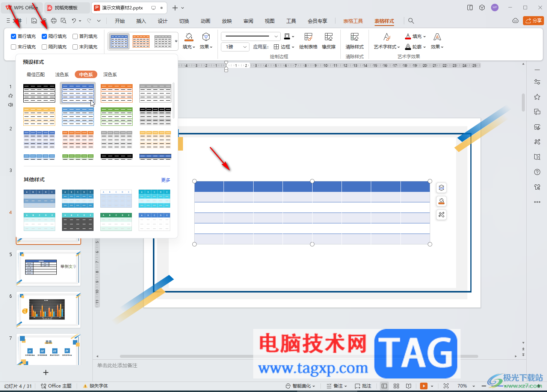Image resolution: width=547 pixels, height=392 pixels.
Task: Open Print Preview from the quick toolbar
Action: (x=63, y=21)
